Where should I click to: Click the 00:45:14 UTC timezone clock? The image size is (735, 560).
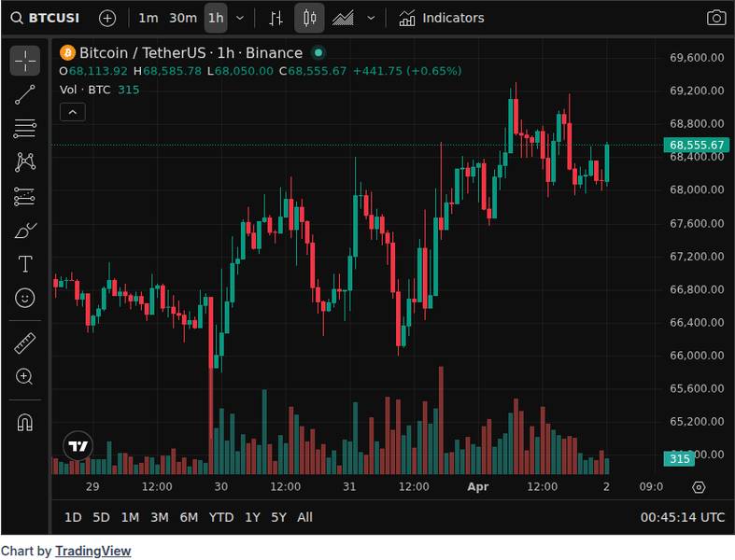tap(683, 517)
